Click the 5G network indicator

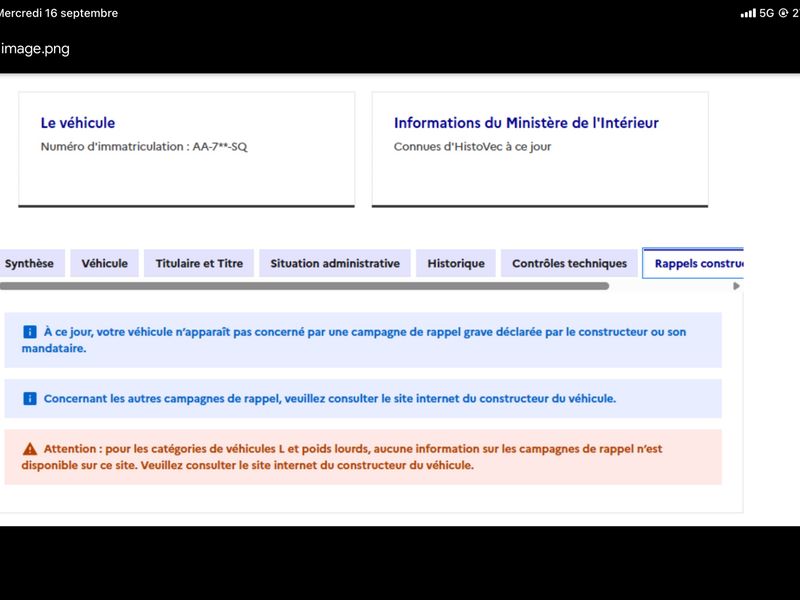[766, 13]
